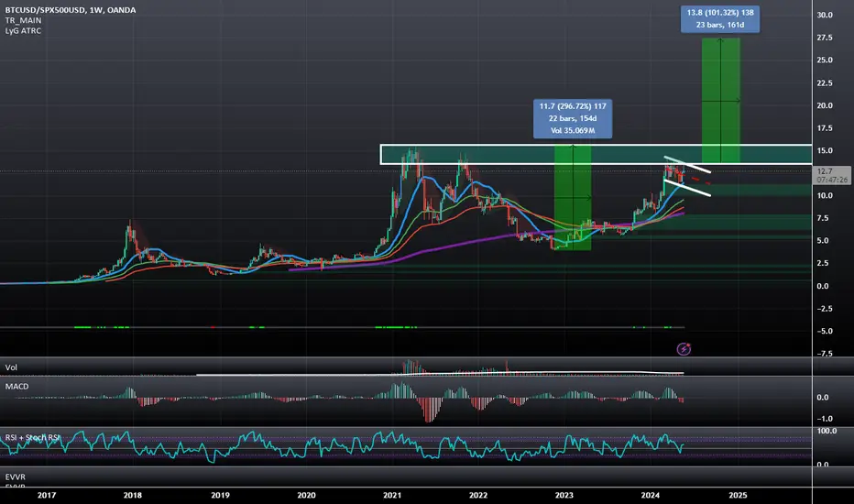Viewport: 854px width, 504px height.
Task: Select the green measurement box at 2023
Action: pos(573,198)
